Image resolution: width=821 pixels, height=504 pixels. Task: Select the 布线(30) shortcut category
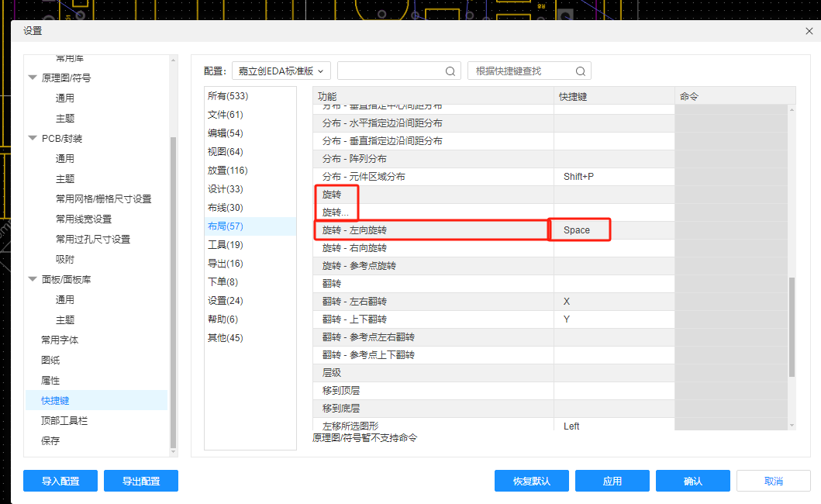pos(225,208)
